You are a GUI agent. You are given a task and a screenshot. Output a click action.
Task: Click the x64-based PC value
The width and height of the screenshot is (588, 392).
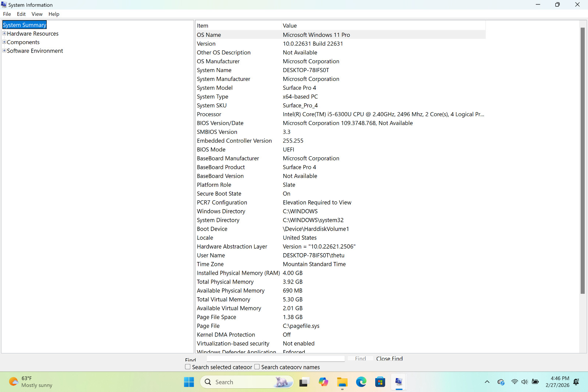pyautogui.click(x=300, y=97)
